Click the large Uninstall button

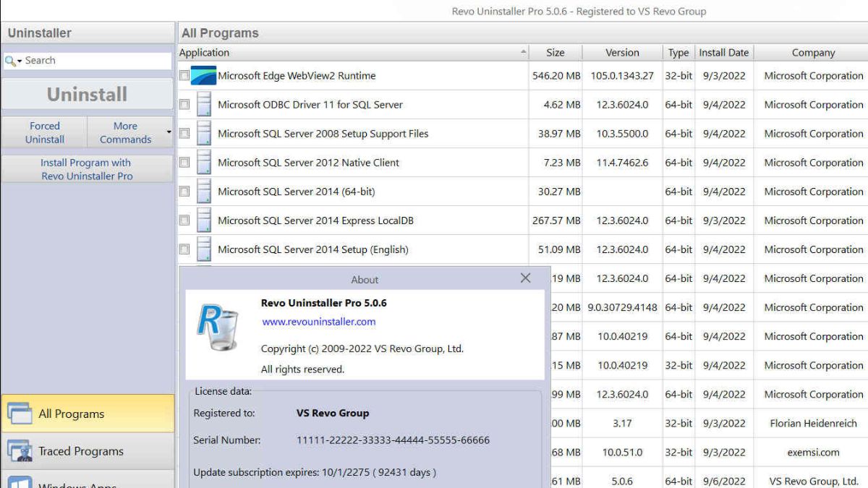tap(88, 94)
